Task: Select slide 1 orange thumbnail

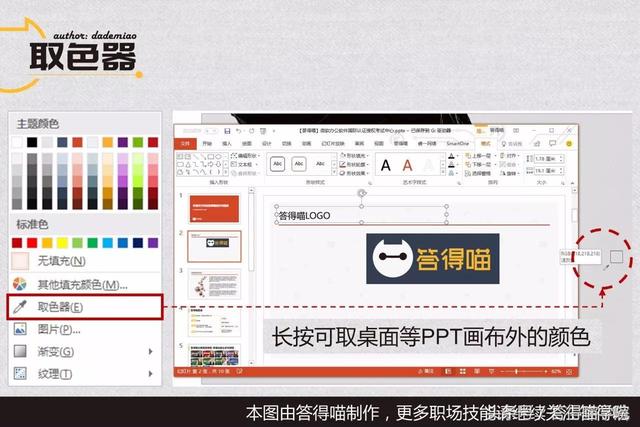Action: coord(214,209)
